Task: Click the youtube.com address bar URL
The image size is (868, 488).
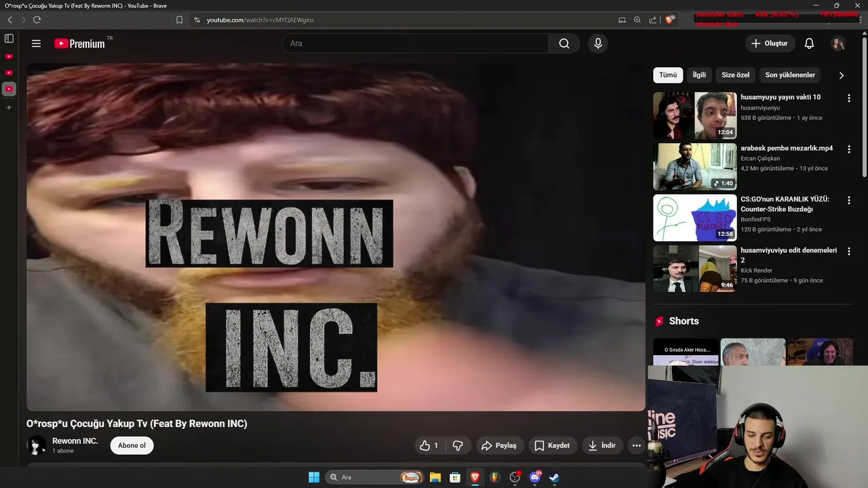Action: pyautogui.click(x=260, y=20)
